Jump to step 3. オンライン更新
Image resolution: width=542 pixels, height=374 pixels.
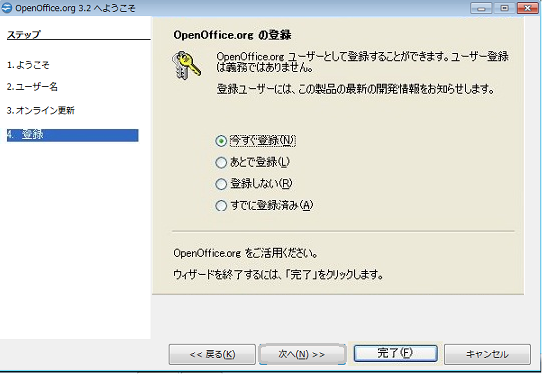(x=41, y=111)
